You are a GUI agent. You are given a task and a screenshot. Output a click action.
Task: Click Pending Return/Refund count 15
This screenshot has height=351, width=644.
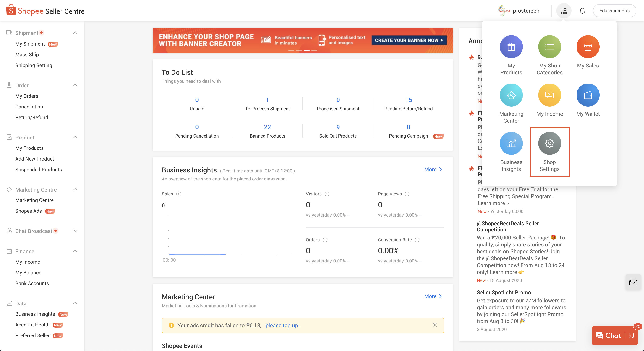(408, 100)
